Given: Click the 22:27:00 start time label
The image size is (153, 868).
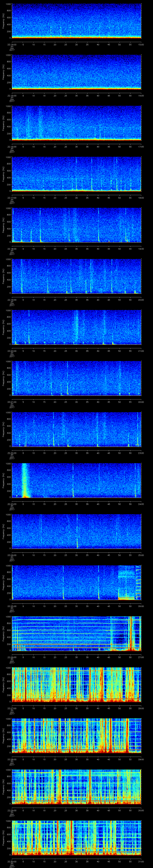Looking at the screenshot, I should click(x=12, y=708).
